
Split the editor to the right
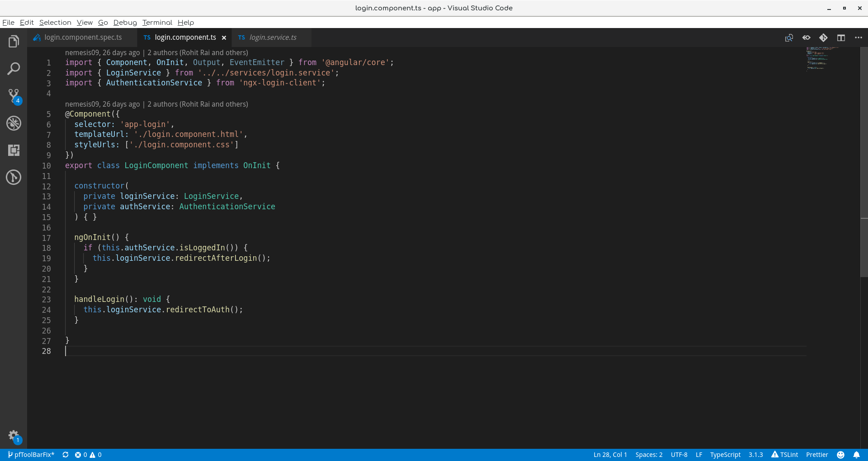click(841, 38)
